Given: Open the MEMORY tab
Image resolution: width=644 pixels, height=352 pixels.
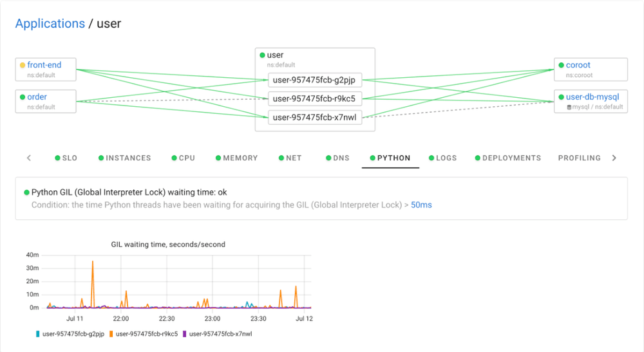Looking at the screenshot, I should [x=240, y=158].
